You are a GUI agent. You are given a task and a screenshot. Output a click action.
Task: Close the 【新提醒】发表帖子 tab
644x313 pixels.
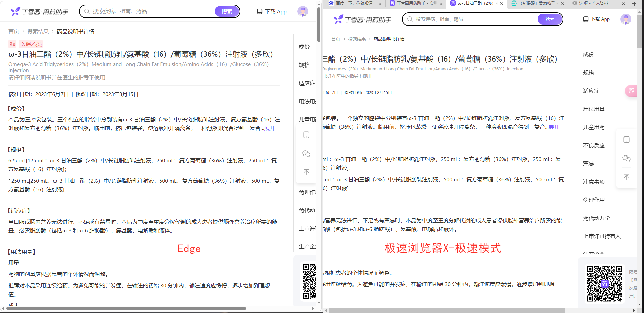(563, 4)
